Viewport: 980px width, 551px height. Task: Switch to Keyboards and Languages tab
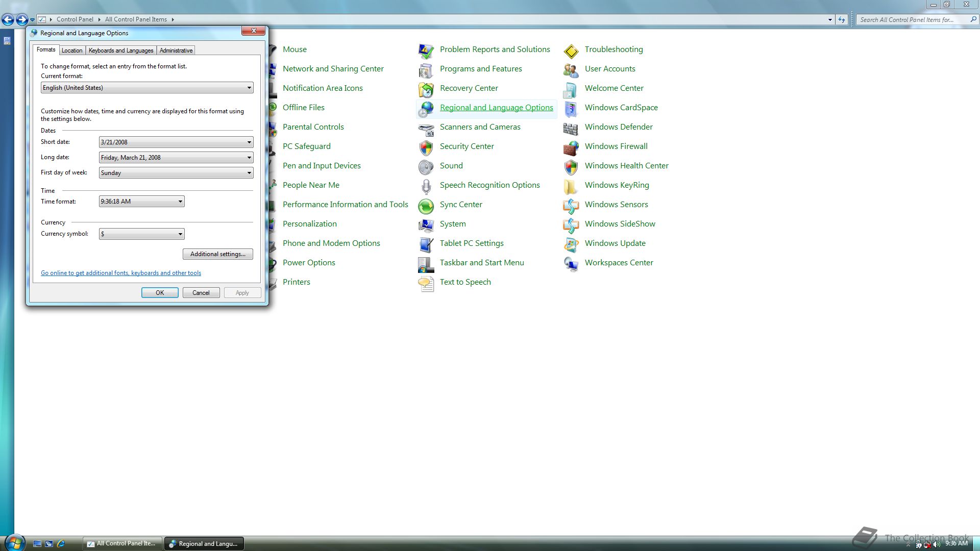tap(121, 51)
